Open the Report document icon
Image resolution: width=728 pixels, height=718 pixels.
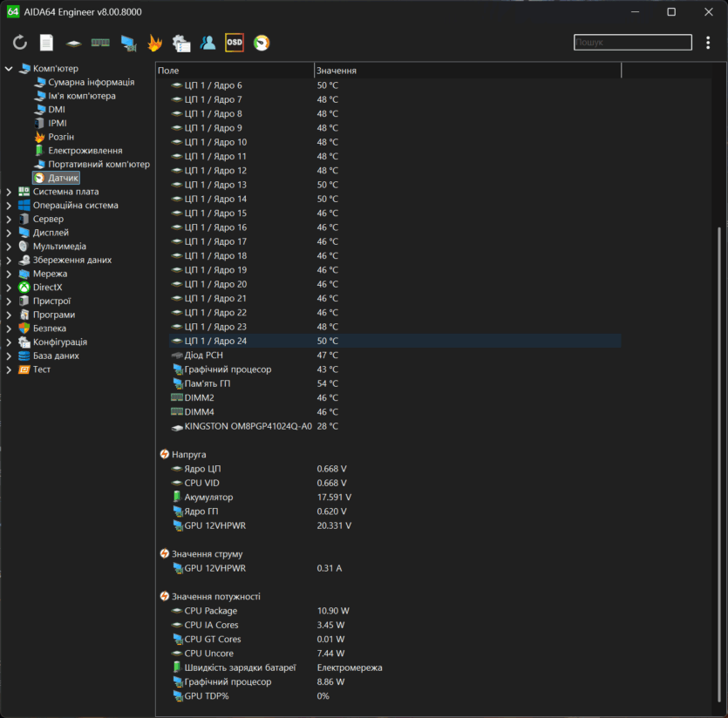click(46, 43)
